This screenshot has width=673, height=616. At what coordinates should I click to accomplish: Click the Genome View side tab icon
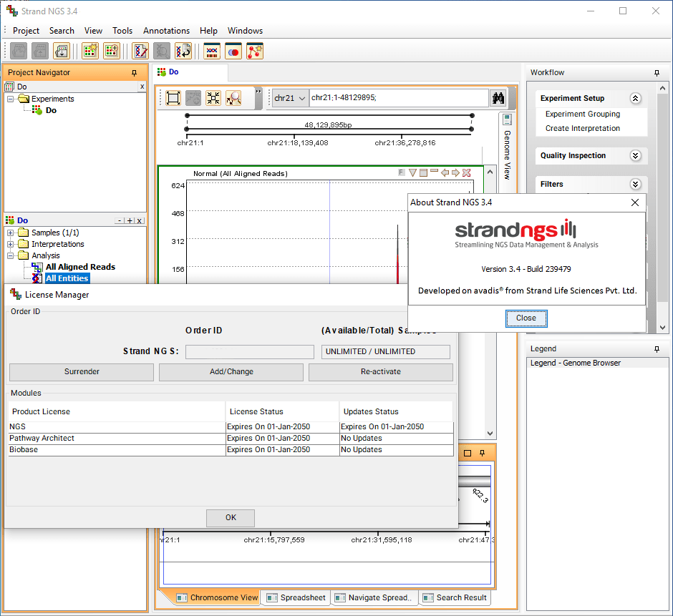[507, 119]
